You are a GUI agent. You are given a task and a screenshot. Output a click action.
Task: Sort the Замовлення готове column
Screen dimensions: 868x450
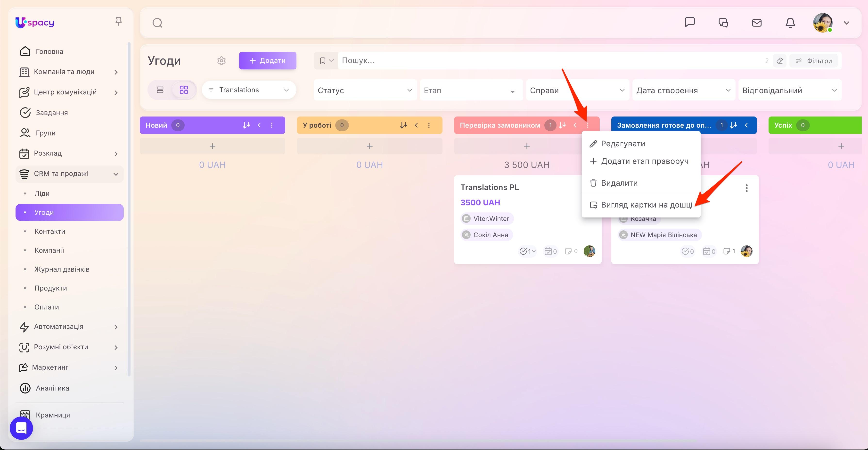click(x=734, y=125)
